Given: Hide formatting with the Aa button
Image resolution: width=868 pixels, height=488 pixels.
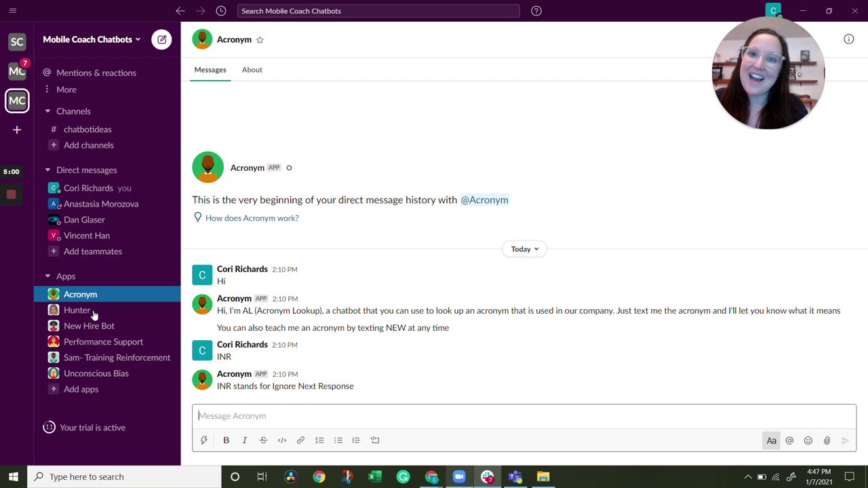Looking at the screenshot, I should [771, 441].
